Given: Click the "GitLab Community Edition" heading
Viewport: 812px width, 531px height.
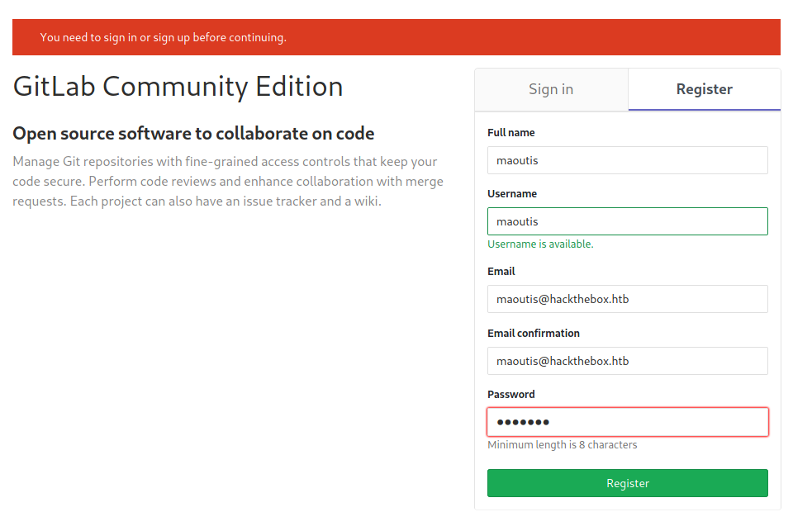Looking at the screenshot, I should click(178, 87).
